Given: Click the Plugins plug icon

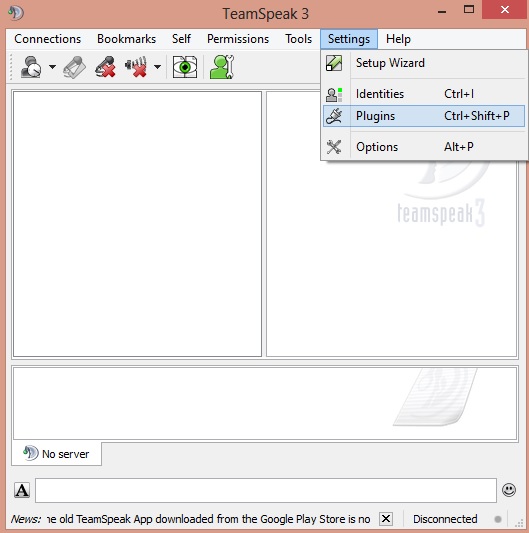Looking at the screenshot, I should click(x=334, y=116).
